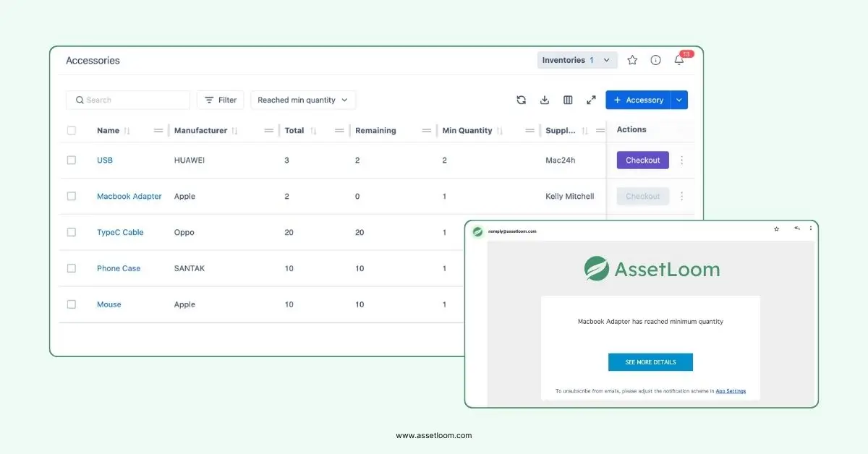The width and height of the screenshot is (868, 454).
Task: Click the download export icon
Action: click(x=545, y=100)
